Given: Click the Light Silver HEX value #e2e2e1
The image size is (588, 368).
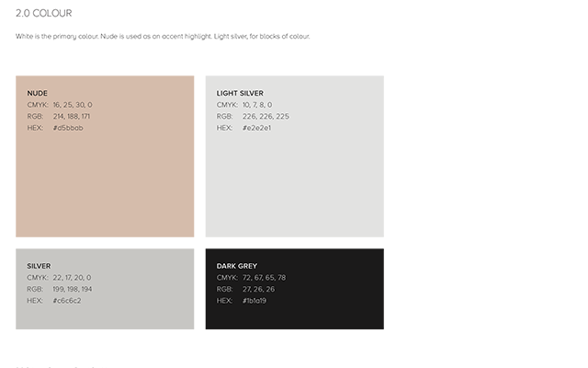Looking at the screenshot, I should 256,128.
